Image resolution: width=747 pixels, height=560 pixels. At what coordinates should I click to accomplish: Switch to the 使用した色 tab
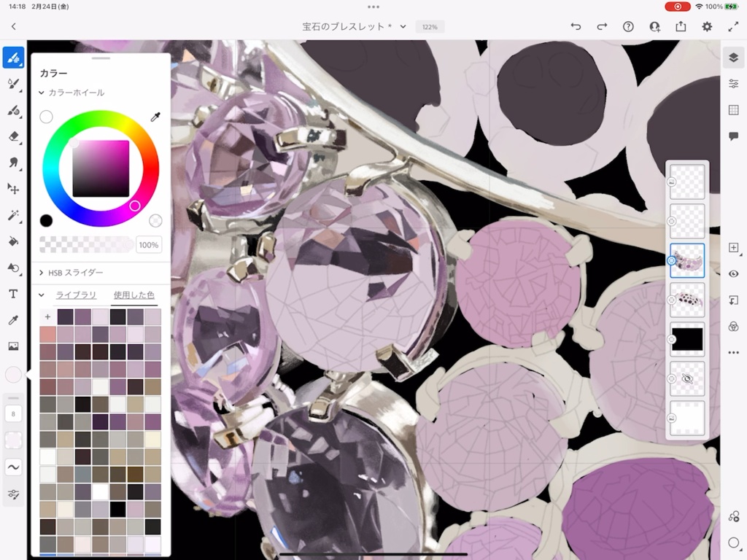[x=134, y=295]
